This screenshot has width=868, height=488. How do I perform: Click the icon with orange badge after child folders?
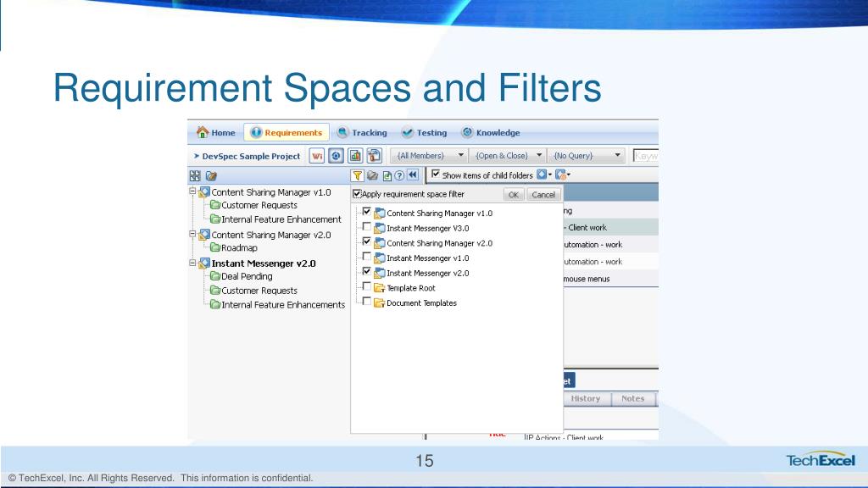click(560, 175)
